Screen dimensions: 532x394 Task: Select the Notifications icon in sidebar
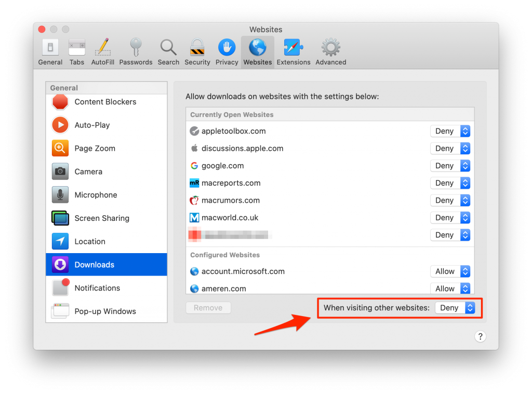click(x=61, y=287)
